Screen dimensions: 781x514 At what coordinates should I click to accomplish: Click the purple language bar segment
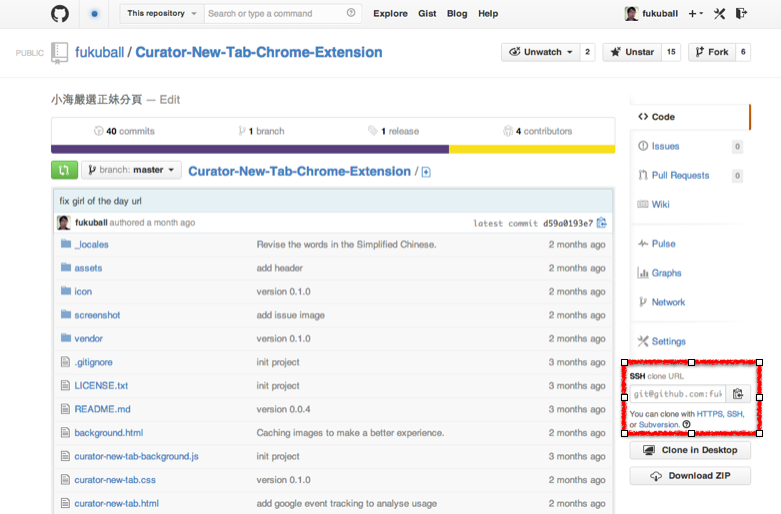(250, 149)
